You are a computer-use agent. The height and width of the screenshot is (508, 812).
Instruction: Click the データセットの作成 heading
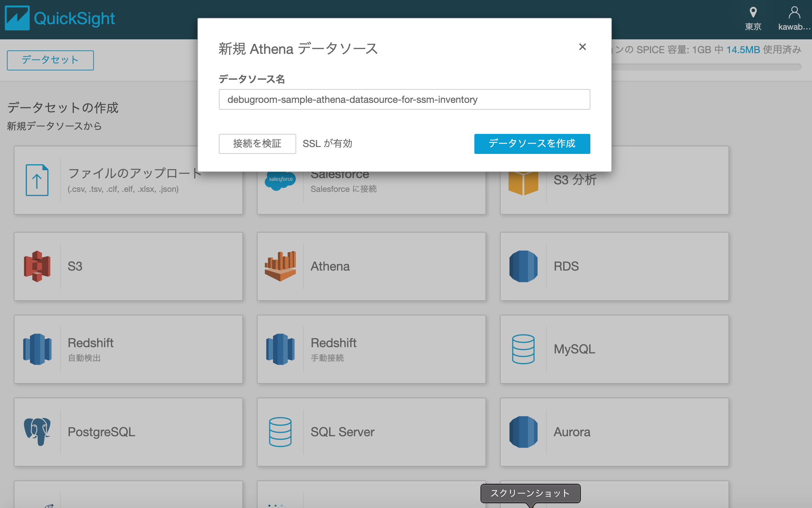tap(63, 108)
